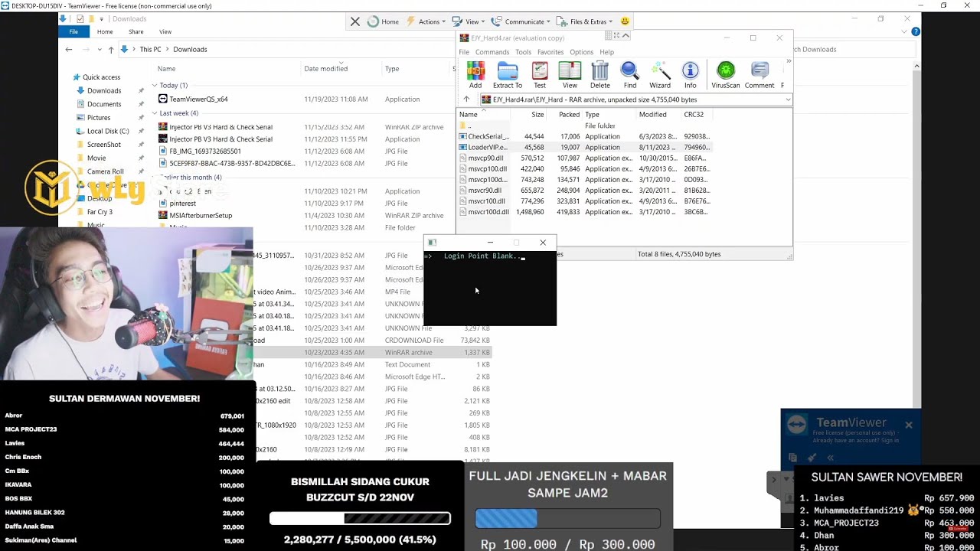Open TeamViewer View dropdown

[469, 21]
